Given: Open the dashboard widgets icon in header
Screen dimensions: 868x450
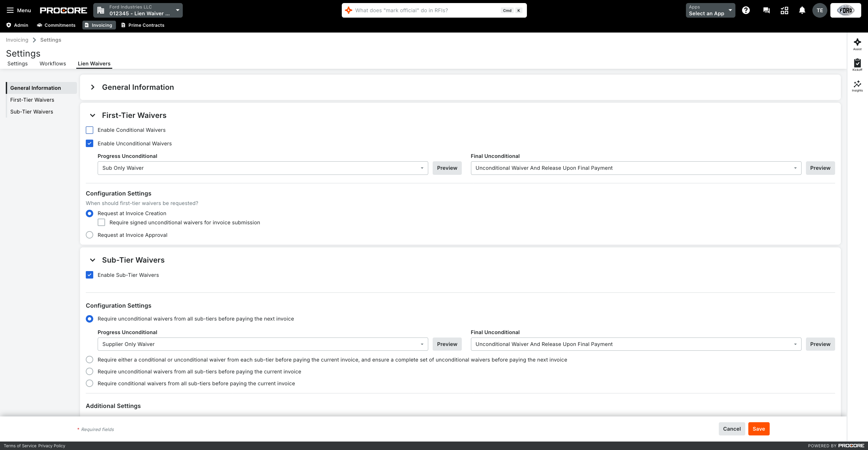Looking at the screenshot, I should tap(784, 11).
